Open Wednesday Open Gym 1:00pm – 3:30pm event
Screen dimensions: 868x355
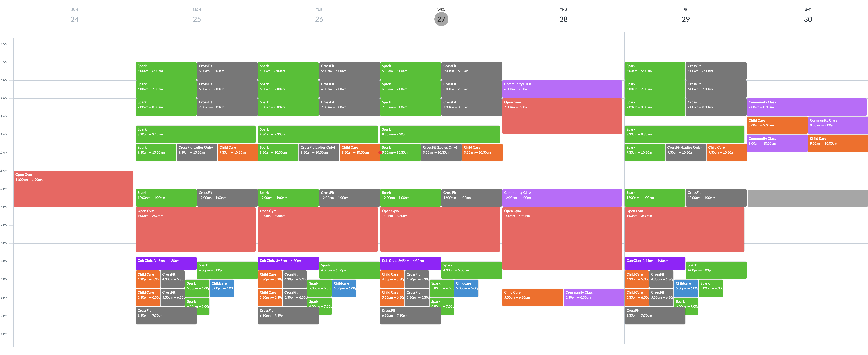pos(440,229)
